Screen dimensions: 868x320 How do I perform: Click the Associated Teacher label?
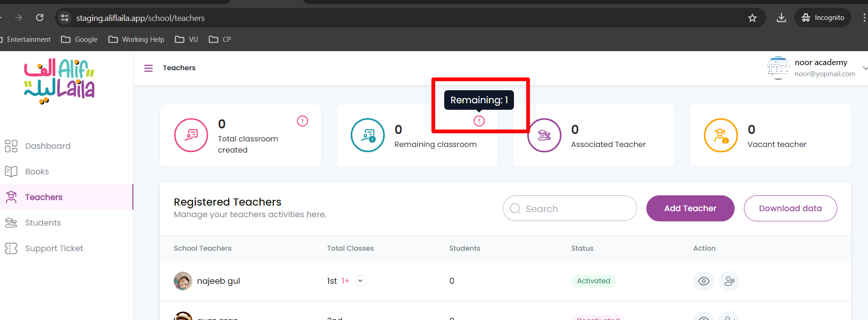(x=608, y=145)
